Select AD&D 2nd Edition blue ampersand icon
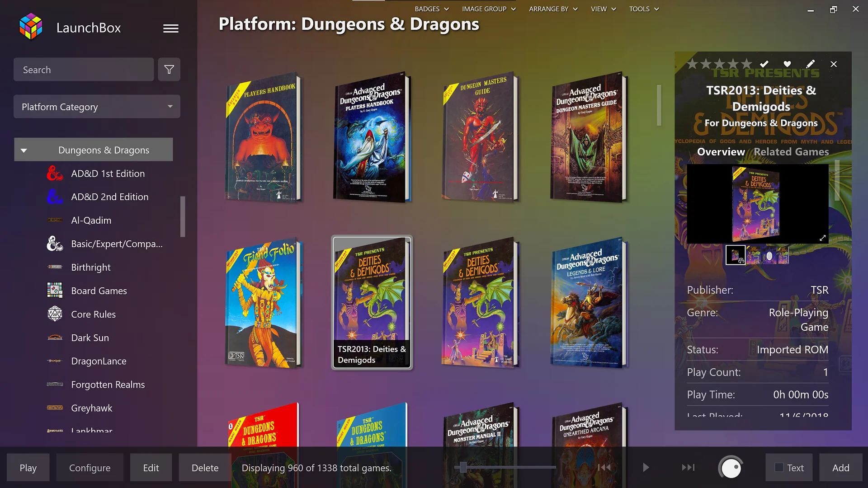Image resolution: width=868 pixels, height=488 pixels. pos(55,197)
